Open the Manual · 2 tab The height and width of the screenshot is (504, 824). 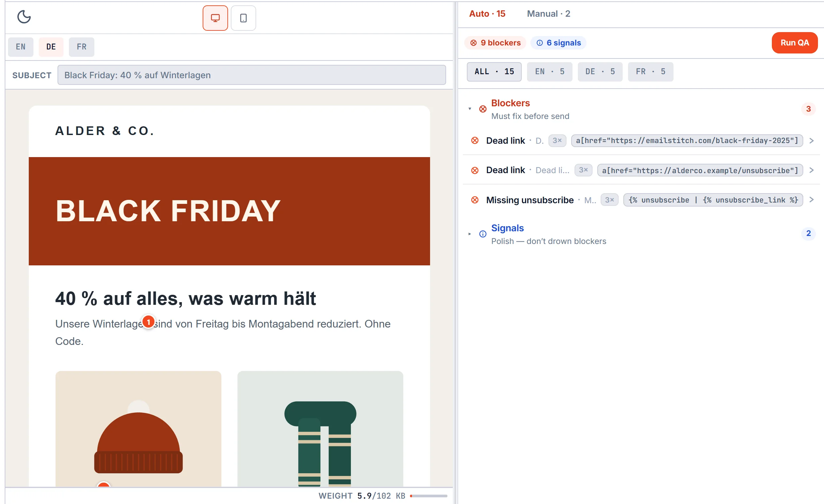point(548,14)
